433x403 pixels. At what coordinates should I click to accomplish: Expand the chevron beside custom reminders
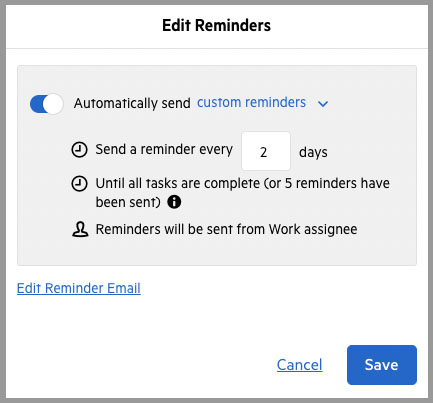point(323,104)
